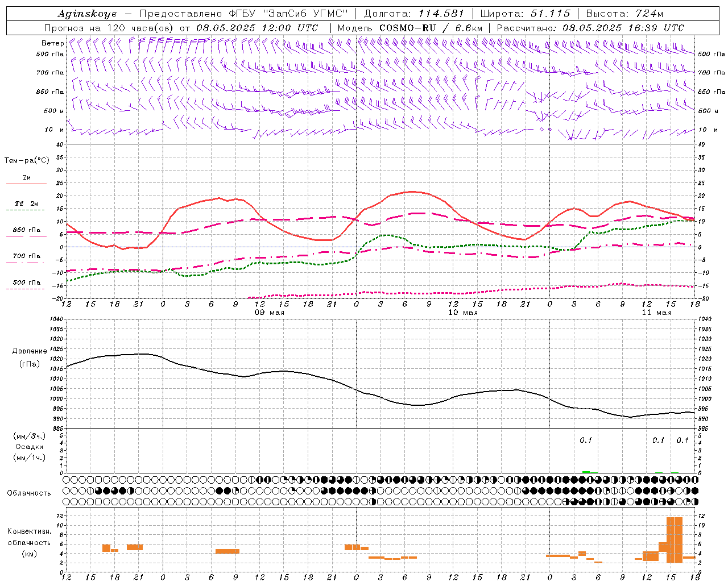Click the green precipitation bar on 11 мая
The height and width of the screenshot is (582, 728).
pyautogui.click(x=586, y=472)
